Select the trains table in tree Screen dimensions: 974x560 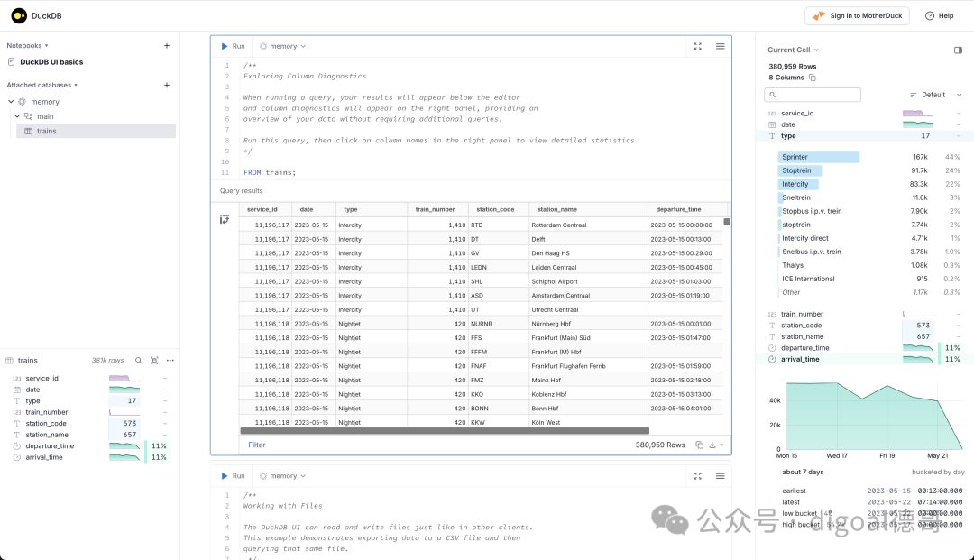pyautogui.click(x=96, y=131)
